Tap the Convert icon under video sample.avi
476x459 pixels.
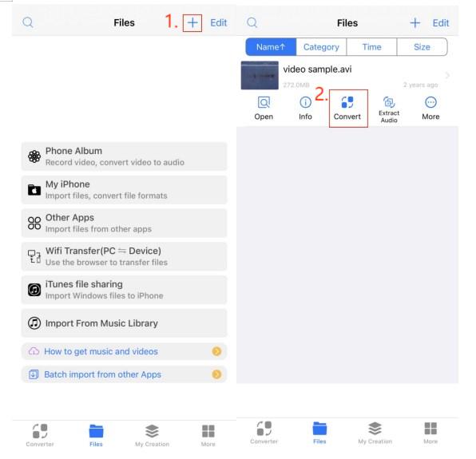[x=347, y=102]
